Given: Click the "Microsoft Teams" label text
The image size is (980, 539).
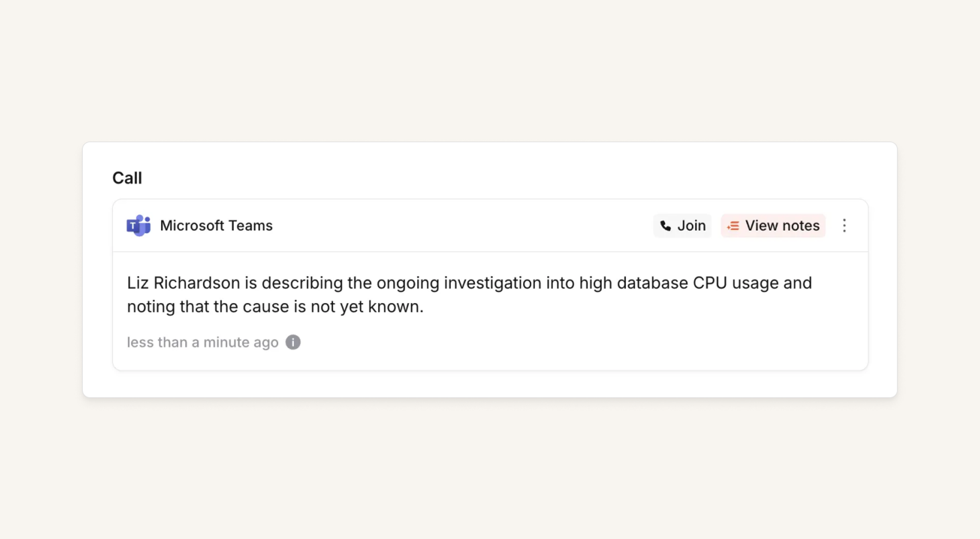Looking at the screenshot, I should 216,226.
